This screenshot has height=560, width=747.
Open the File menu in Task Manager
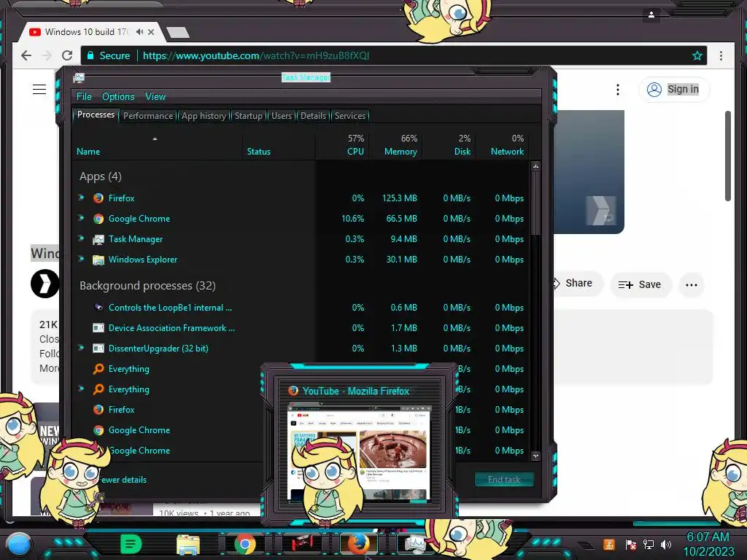coord(84,97)
